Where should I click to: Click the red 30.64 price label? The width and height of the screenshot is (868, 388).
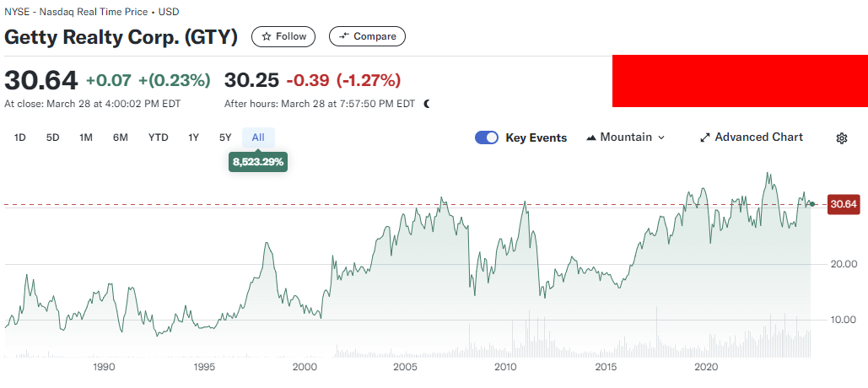point(843,204)
